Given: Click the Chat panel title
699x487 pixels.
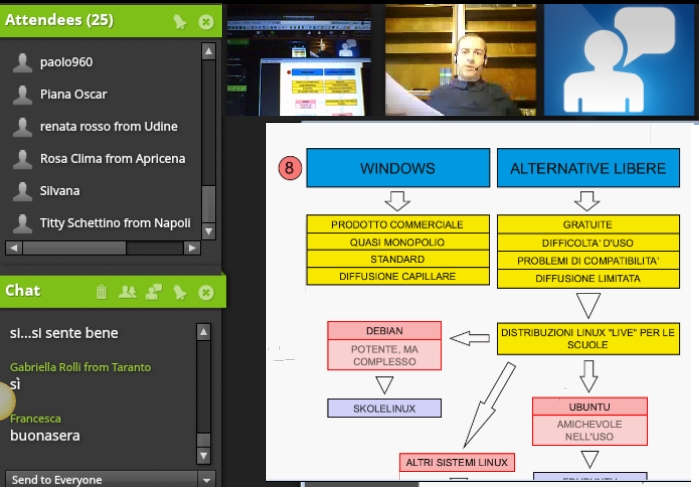Looking at the screenshot, I should pyautogui.click(x=23, y=290).
